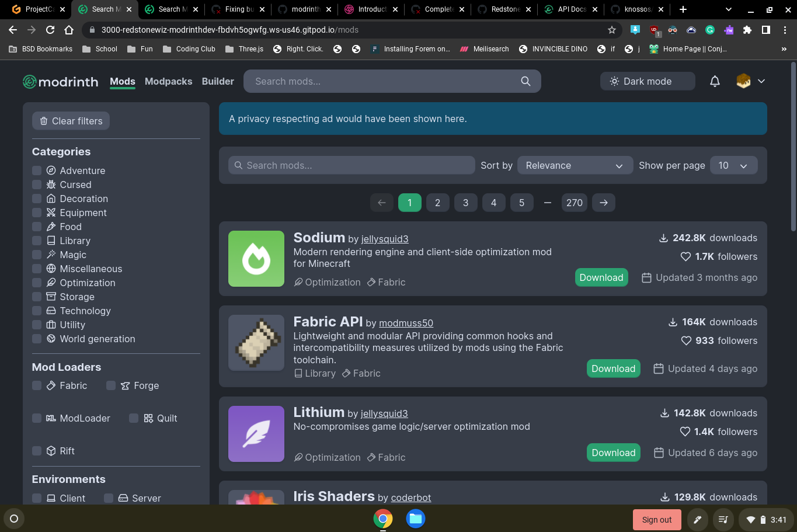Open Chrome side panel icon

766,30
